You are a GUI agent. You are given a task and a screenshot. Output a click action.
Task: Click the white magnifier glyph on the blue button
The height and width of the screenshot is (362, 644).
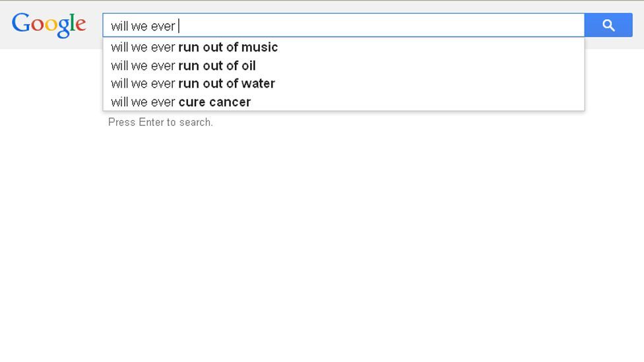(x=608, y=26)
